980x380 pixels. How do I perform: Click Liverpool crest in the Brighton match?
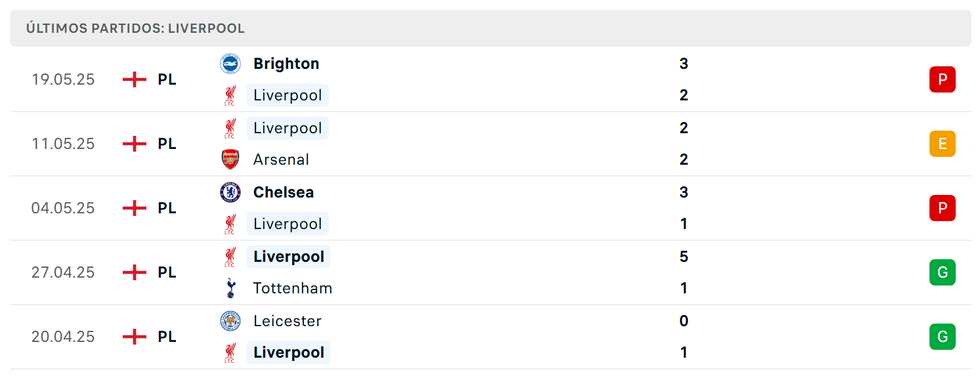click(230, 95)
